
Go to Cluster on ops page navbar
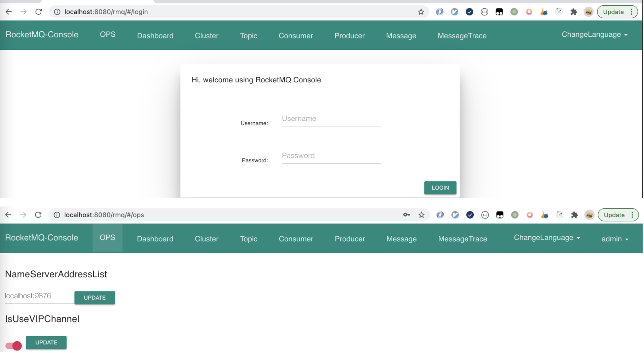pyautogui.click(x=207, y=239)
